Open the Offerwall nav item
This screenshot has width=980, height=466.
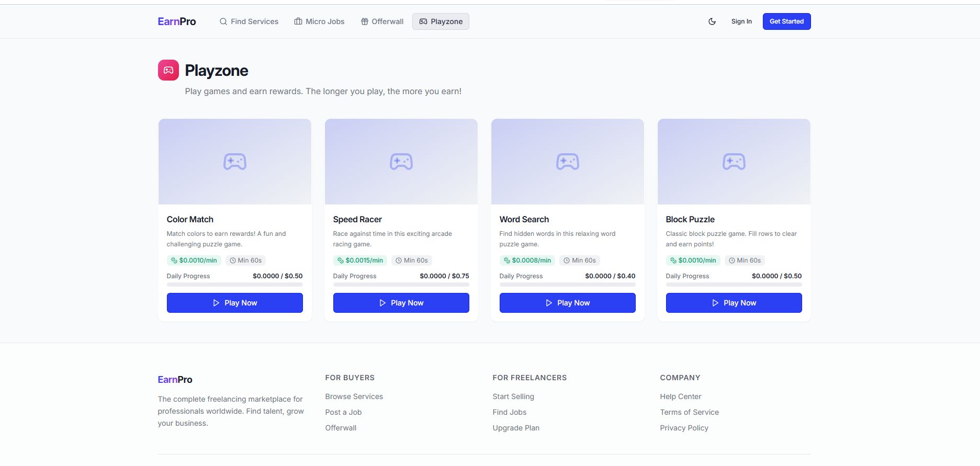(x=382, y=21)
